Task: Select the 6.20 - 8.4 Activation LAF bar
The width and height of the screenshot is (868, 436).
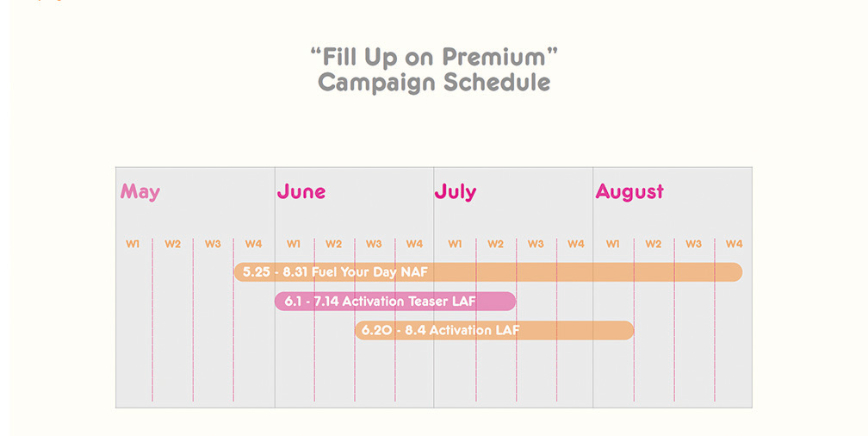Action: coord(494,330)
